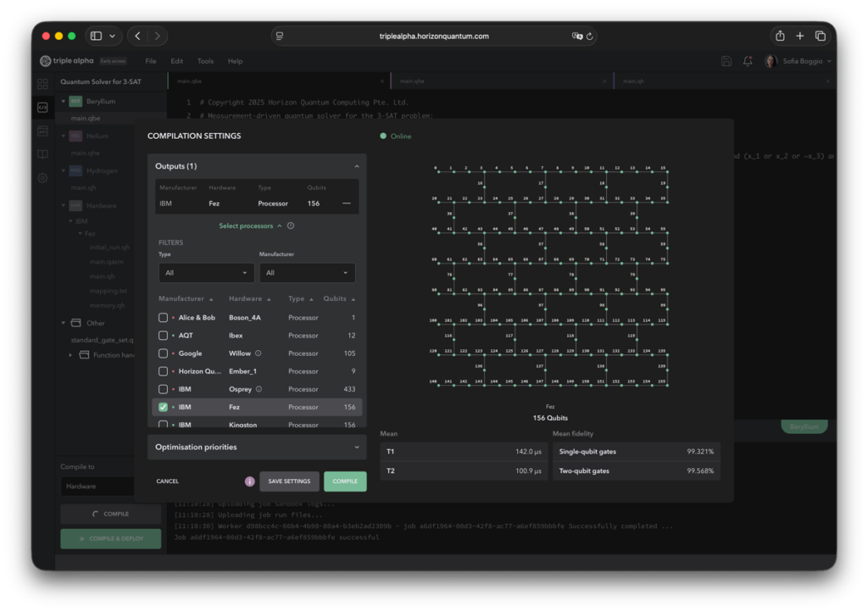Open the Edit menu

(176, 61)
